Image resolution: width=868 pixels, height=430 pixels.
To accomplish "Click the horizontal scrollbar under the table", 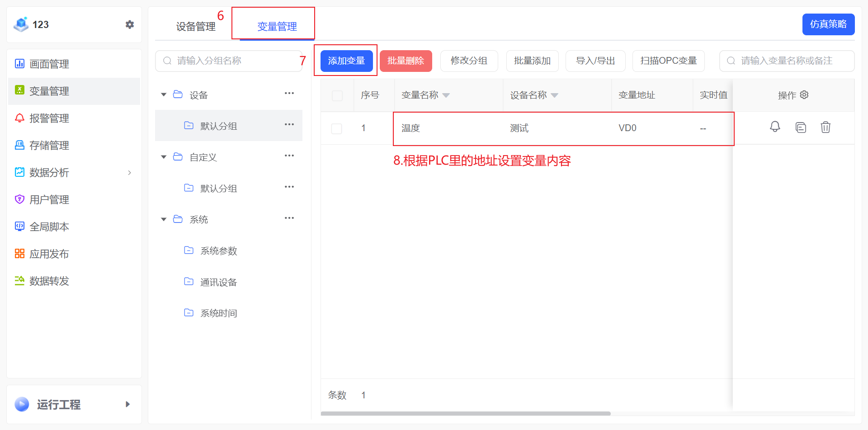I will (x=466, y=413).
